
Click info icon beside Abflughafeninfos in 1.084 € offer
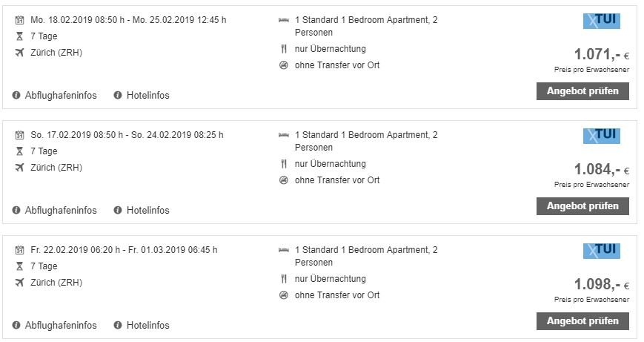(x=17, y=211)
